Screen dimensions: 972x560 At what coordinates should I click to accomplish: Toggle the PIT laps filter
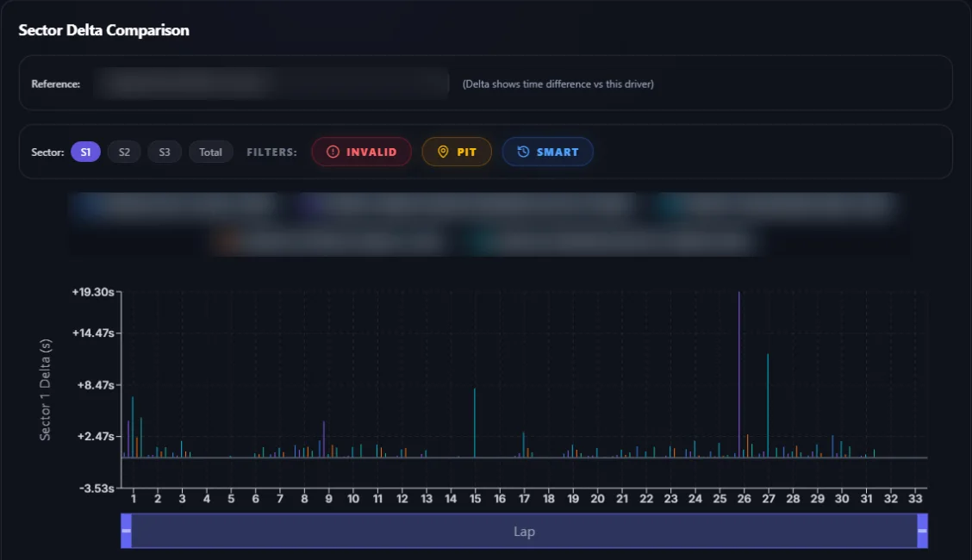(457, 152)
